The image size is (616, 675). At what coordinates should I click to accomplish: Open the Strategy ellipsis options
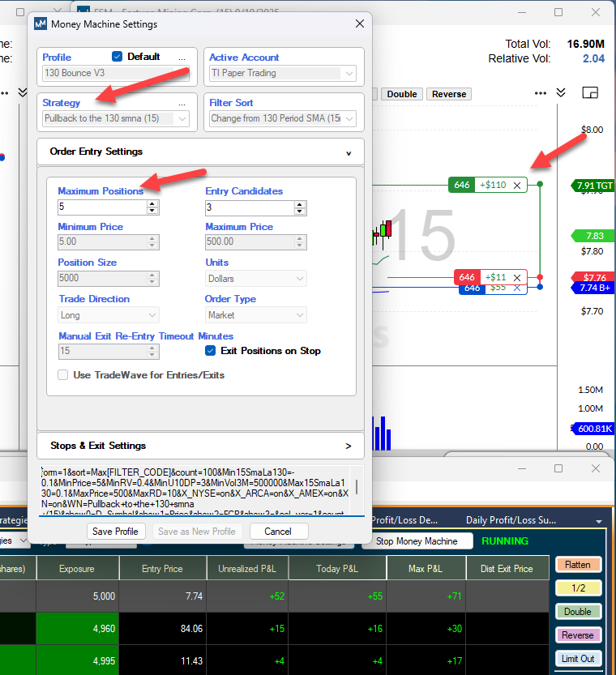[182, 104]
